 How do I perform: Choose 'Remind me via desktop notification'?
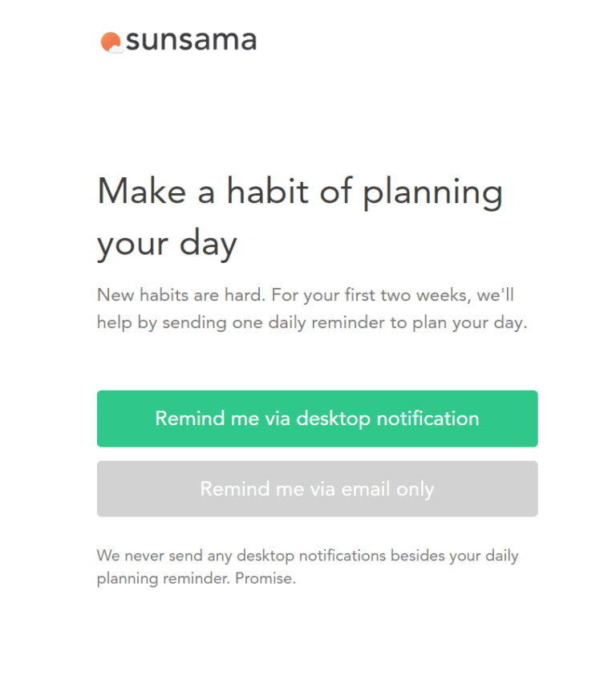[317, 418]
